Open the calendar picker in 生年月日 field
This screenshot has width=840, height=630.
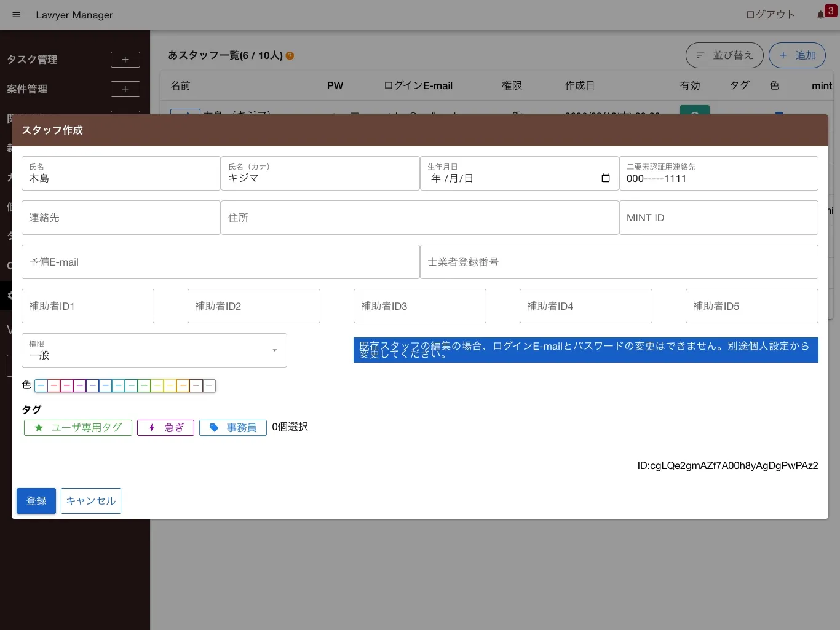(606, 178)
